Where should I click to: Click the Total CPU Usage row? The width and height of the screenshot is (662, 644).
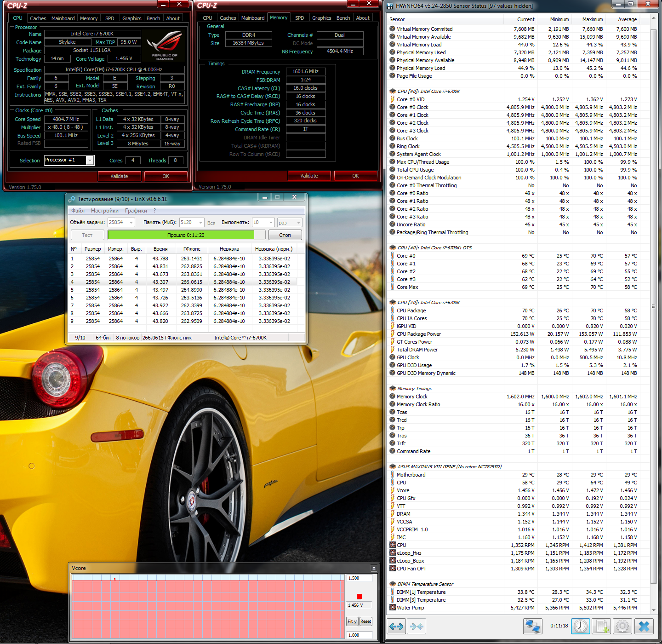tap(518, 170)
